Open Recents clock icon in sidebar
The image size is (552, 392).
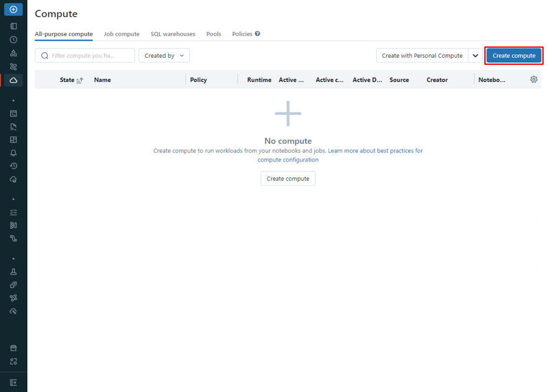pos(14,39)
